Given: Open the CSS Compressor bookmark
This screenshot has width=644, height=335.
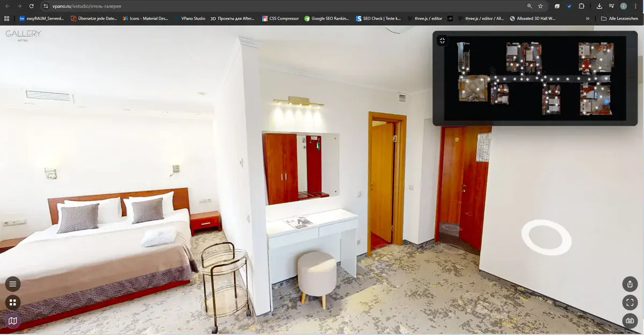Looking at the screenshot, I should pyautogui.click(x=280, y=18).
